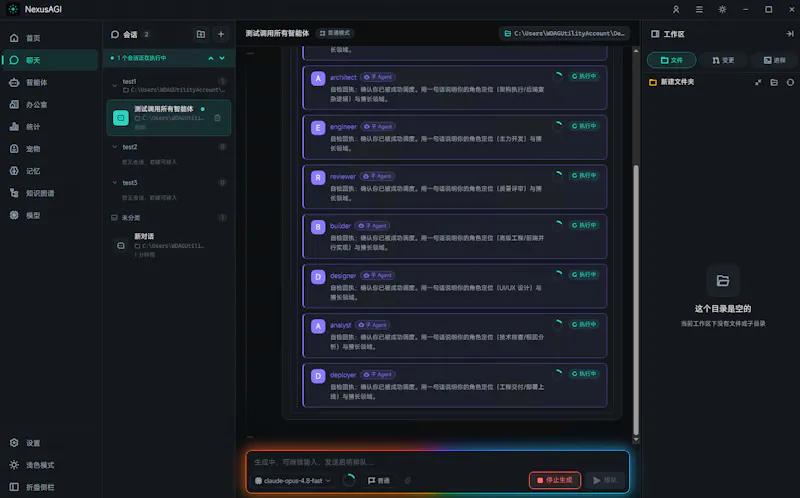Focus the message input field
This screenshot has width=800, height=498.
click(x=438, y=462)
